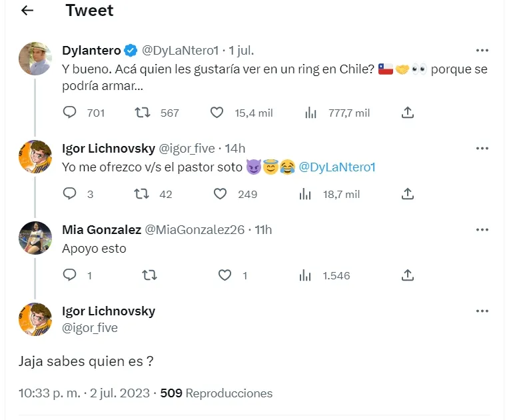Reply to Igor's pastor soto tweet
Viewport: 507px width, 420px height.
tap(70, 194)
